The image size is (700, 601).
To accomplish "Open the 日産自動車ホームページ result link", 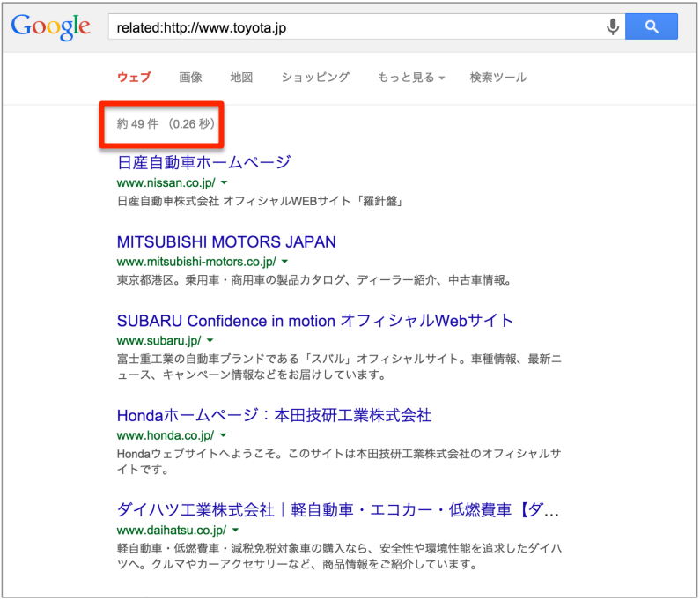I will click(x=204, y=162).
